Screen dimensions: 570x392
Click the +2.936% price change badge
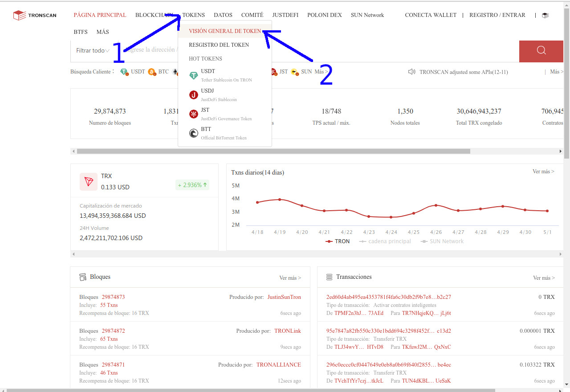pyautogui.click(x=192, y=185)
